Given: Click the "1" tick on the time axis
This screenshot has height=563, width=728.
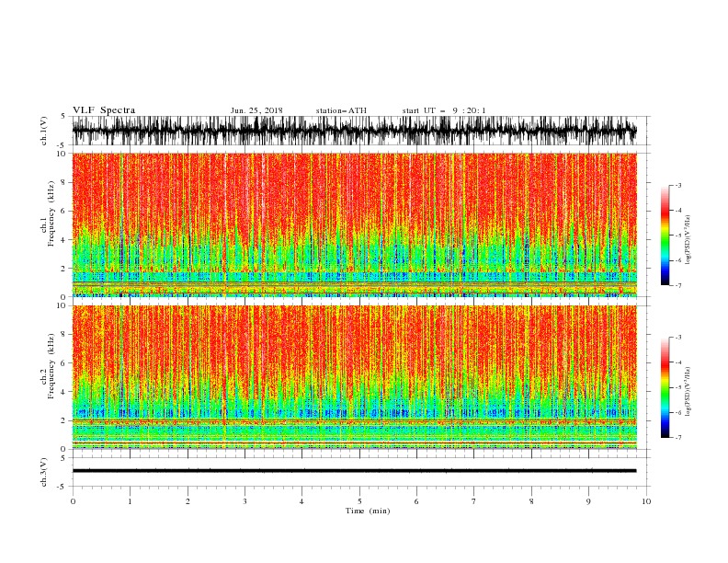Looking at the screenshot, I should coord(130,501).
